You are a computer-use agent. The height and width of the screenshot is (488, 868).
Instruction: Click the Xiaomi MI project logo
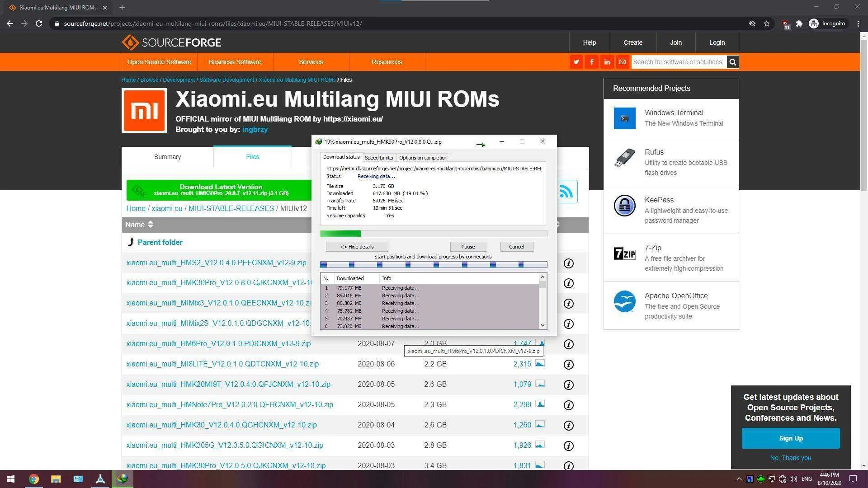144,111
